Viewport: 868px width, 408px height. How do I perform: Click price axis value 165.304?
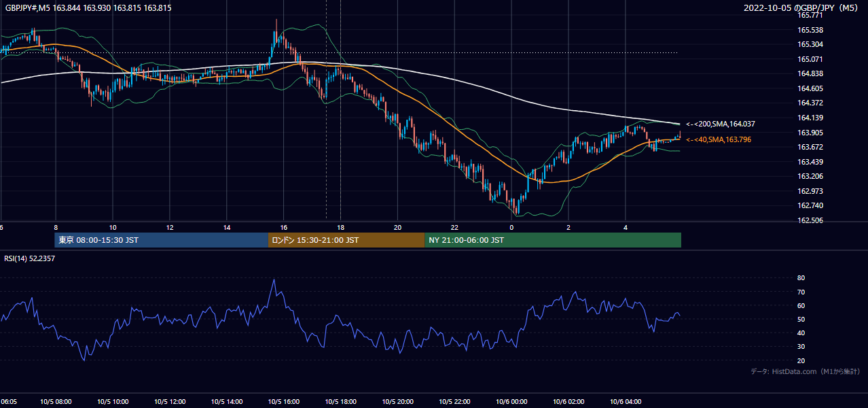point(810,45)
